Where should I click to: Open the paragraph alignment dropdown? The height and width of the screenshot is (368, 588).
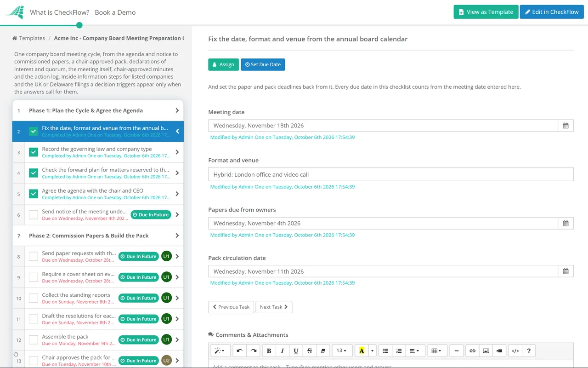(414, 351)
